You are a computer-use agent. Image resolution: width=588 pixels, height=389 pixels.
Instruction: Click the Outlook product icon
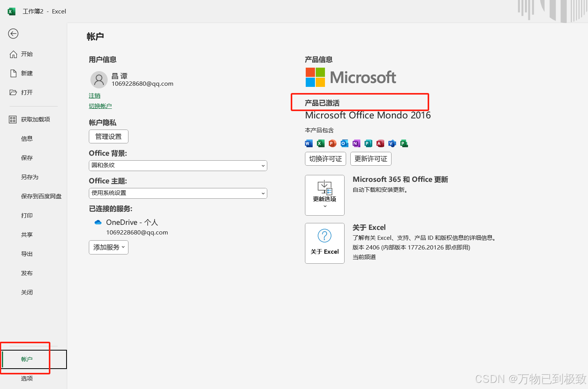click(x=345, y=143)
